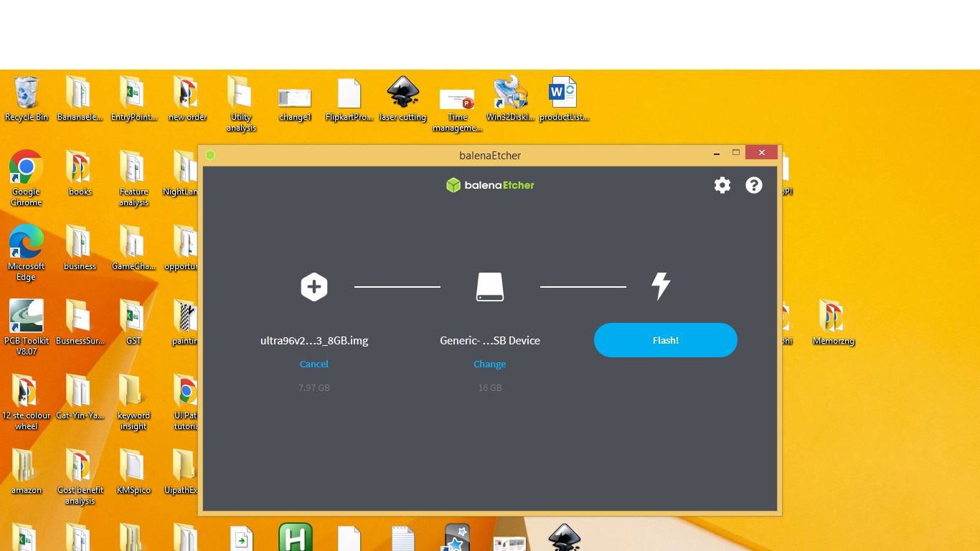Select the books folder on desktop
This screenshot has width=980, height=551.
80,173
